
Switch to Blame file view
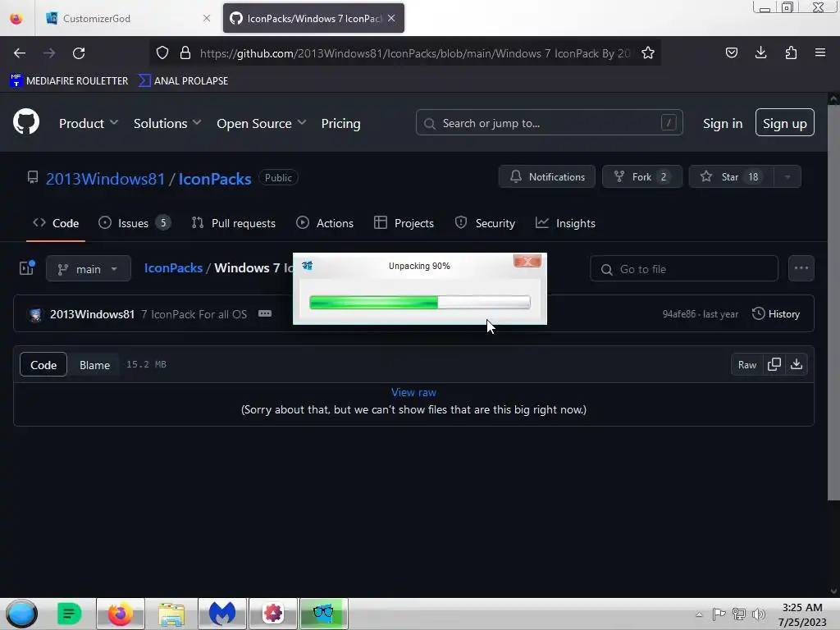(x=95, y=364)
